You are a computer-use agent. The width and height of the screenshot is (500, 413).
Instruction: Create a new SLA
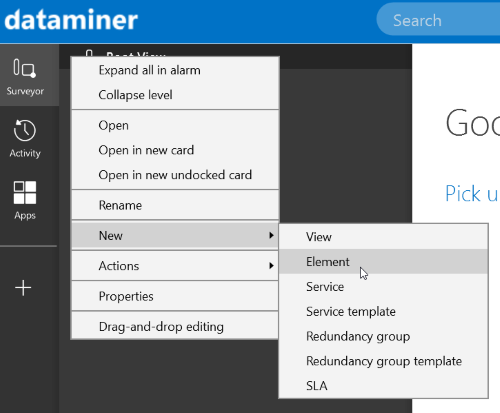(383, 386)
